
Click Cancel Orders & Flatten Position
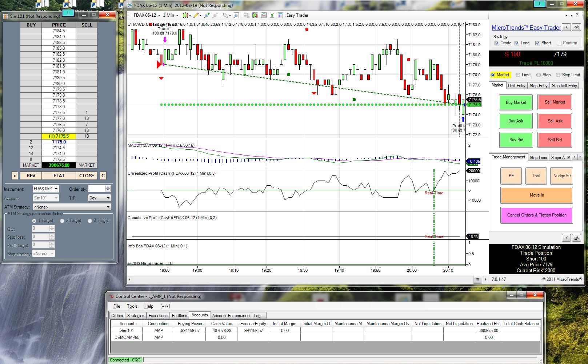point(537,215)
